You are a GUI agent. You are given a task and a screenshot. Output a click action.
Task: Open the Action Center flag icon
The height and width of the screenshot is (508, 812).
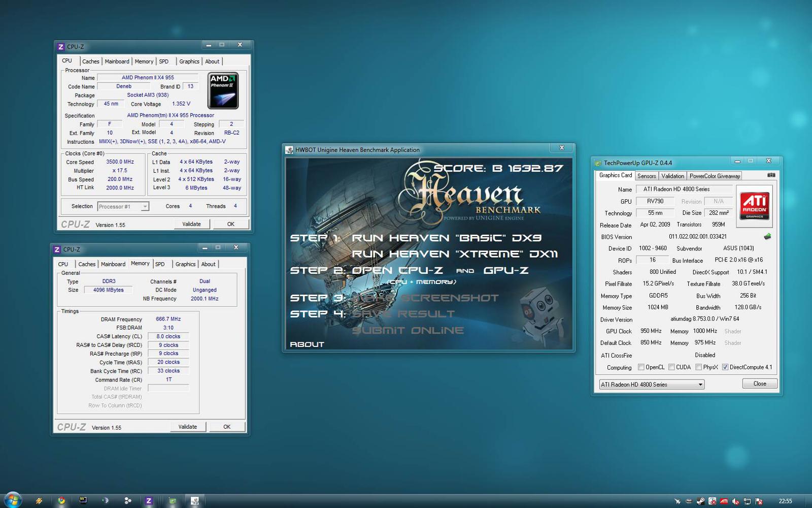click(x=759, y=501)
